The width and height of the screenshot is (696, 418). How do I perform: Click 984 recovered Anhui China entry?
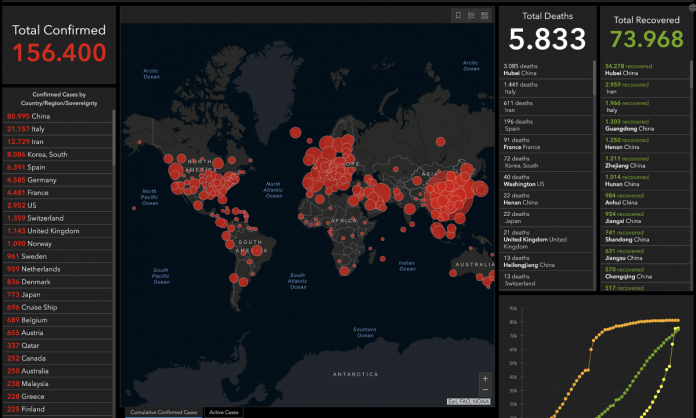pyautogui.click(x=645, y=199)
